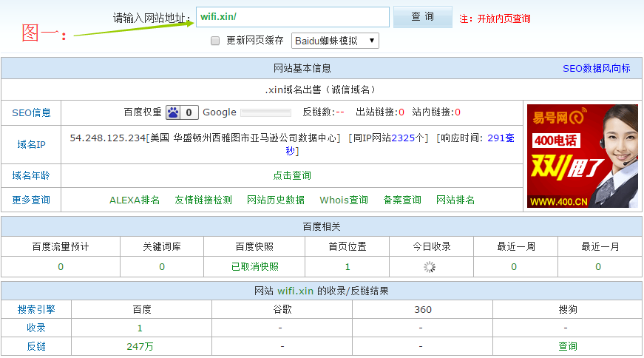Click the 查询 search button

point(422,17)
